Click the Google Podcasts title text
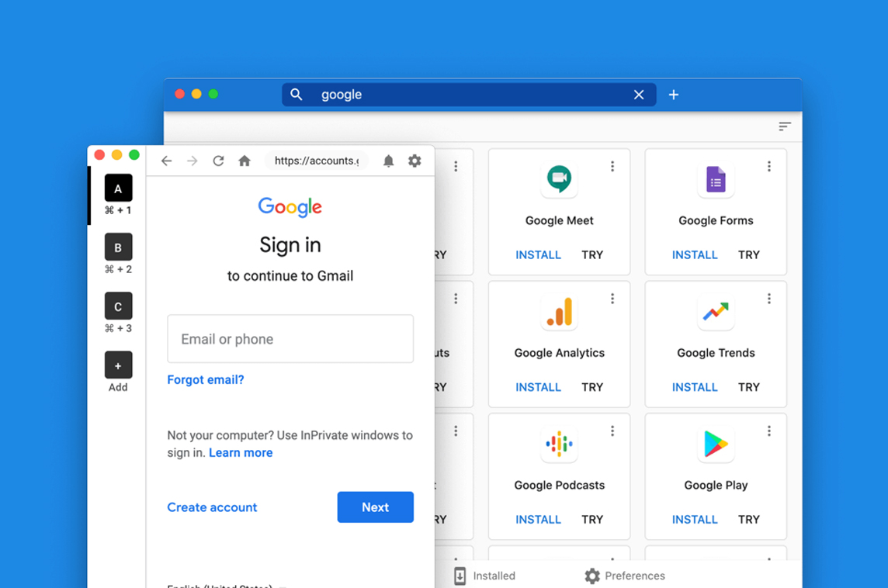 (559, 485)
